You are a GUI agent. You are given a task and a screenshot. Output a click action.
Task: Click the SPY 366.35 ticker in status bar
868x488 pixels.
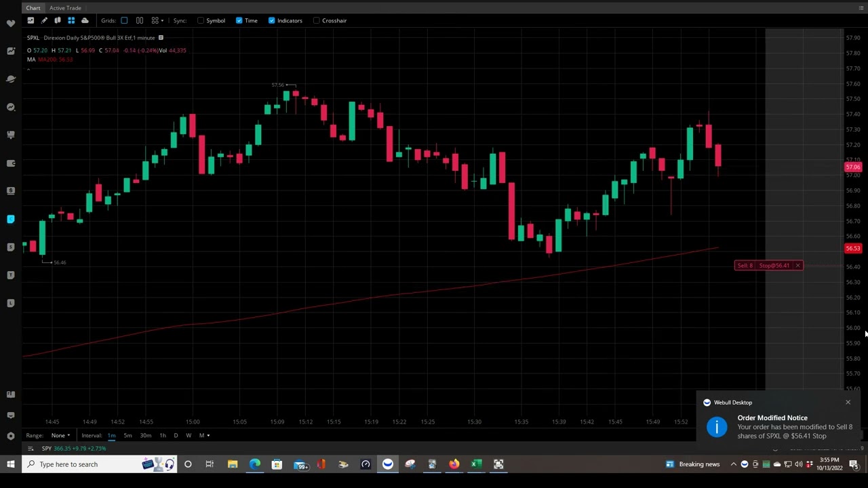tap(73, 449)
